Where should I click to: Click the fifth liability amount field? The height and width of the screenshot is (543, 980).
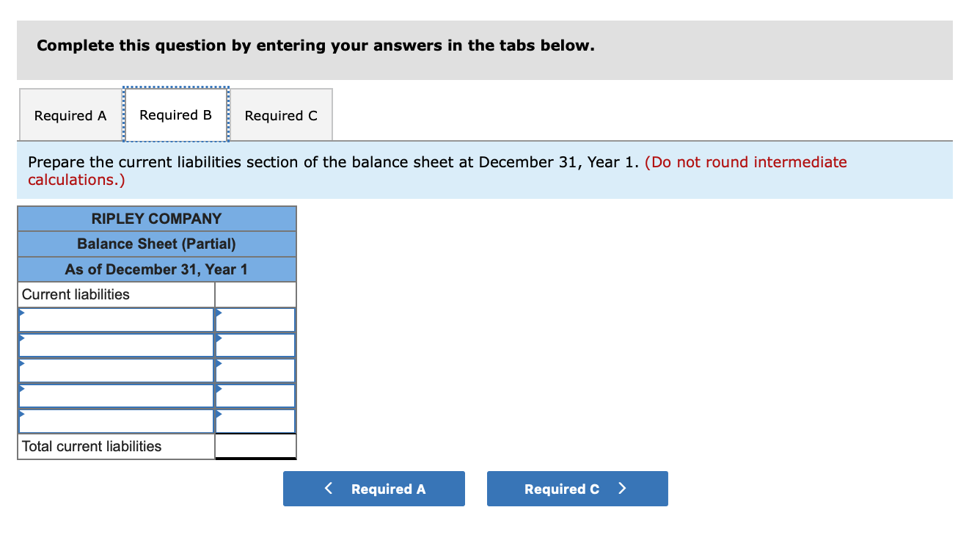(255, 421)
